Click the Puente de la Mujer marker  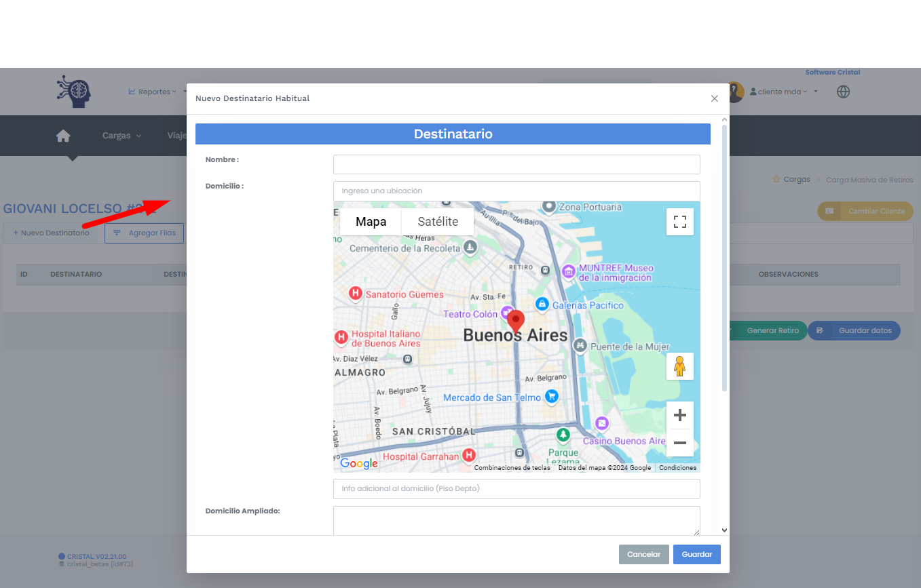pyautogui.click(x=580, y=346)
